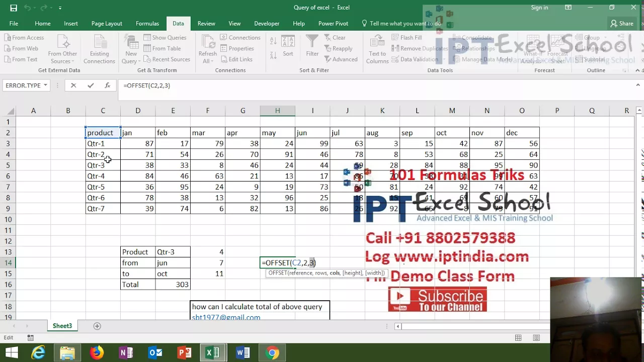The image size is (644, 362).
Task: Click the Insert Function fx icon
Action: pos(107,85)
